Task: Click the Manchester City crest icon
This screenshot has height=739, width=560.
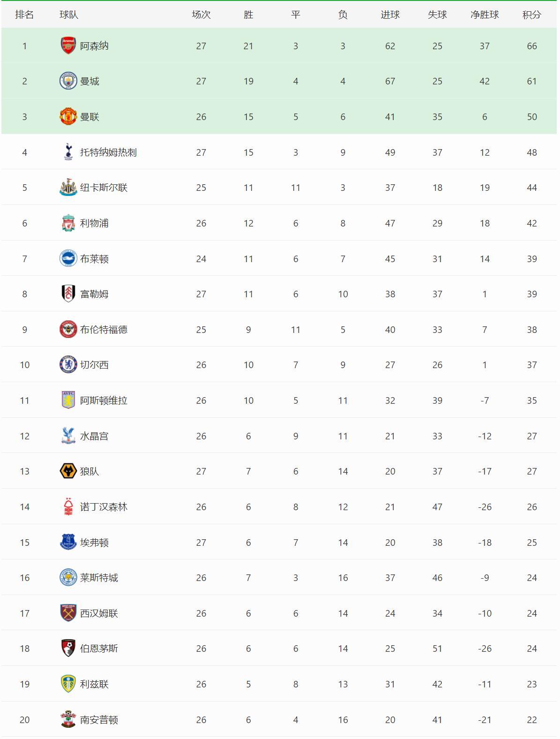Action: tap(68, 81)
